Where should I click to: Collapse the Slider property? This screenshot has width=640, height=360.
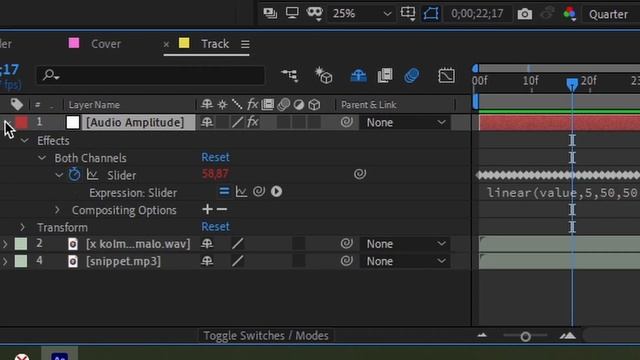pyautogui.click(x=59, y=176)
